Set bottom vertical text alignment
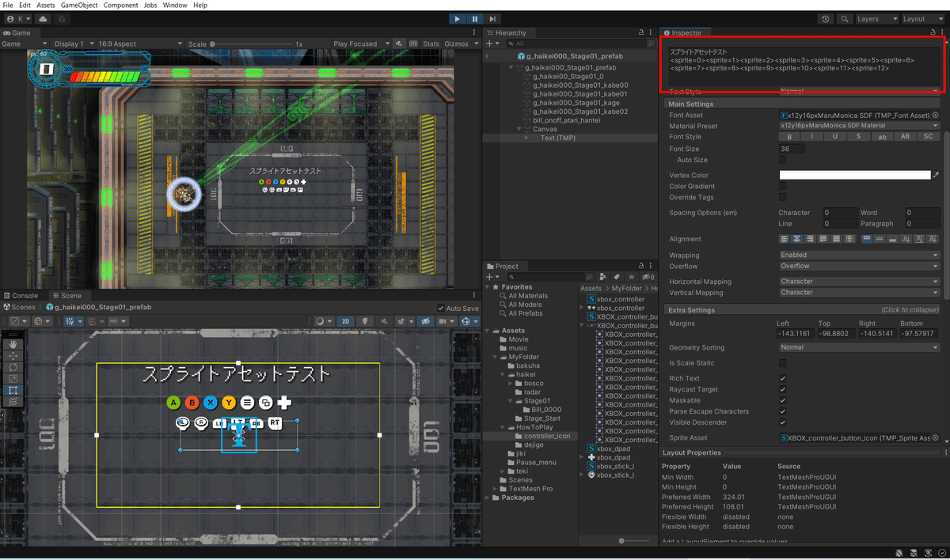The height and width of the screenshot is (560, 950). click(x=892, y=239)
